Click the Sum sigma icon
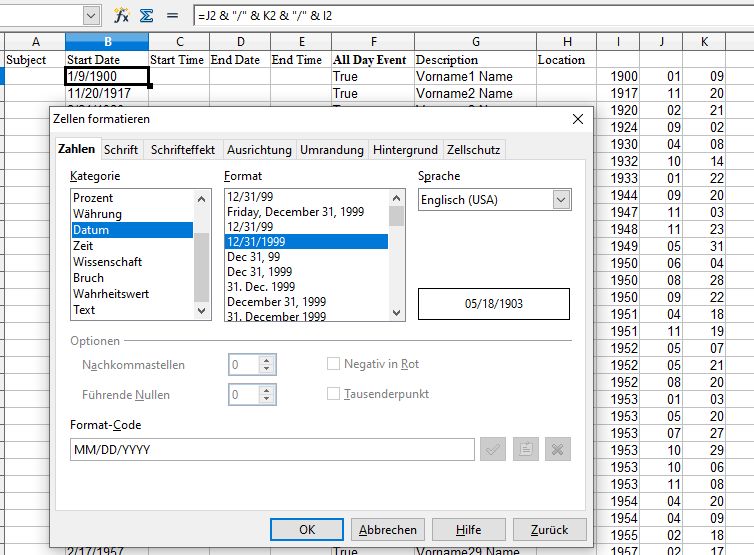754x555 pixels. (x=146, y=16)
